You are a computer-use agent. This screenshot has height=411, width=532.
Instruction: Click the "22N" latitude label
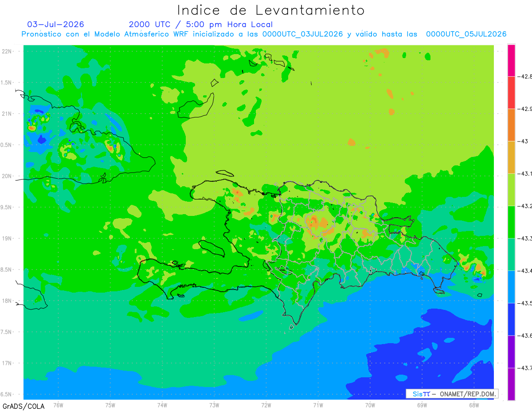pos(7,51)
